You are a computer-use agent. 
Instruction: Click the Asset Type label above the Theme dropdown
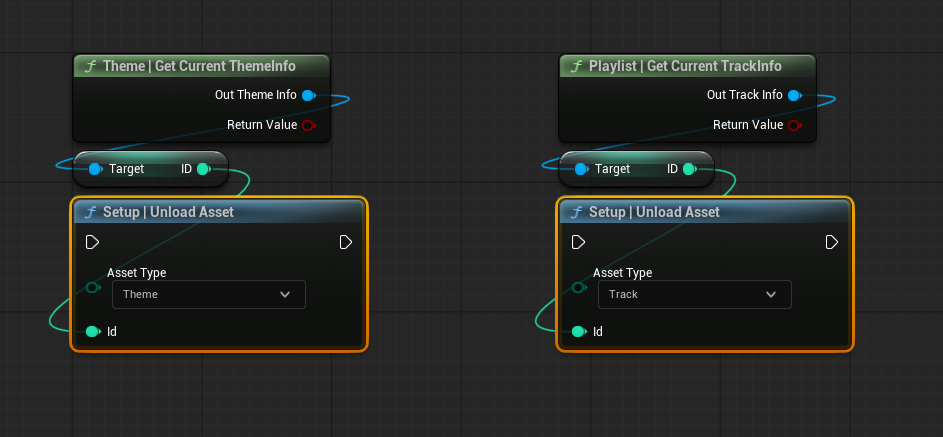click(x=137, y=273)
